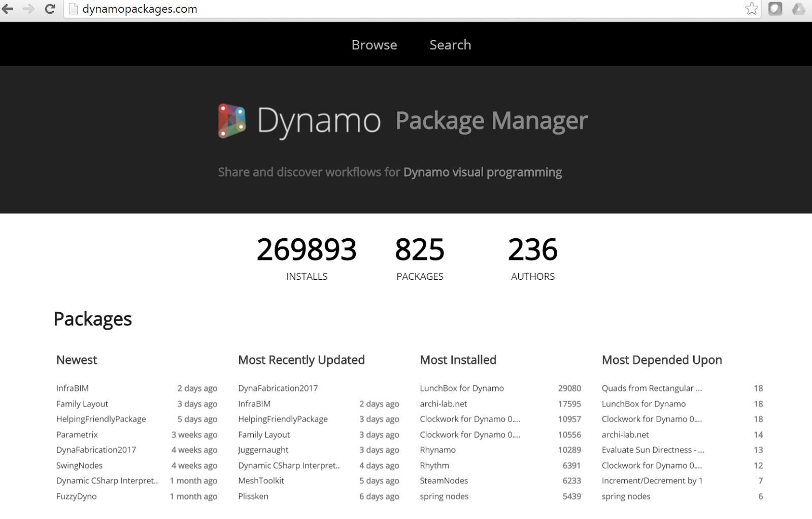Image resolution: width=812 pixels, height=519 pixels.
Task: Open the InfraBIM package under Newest
Action: pyautogui.click(x=72, y=388)
